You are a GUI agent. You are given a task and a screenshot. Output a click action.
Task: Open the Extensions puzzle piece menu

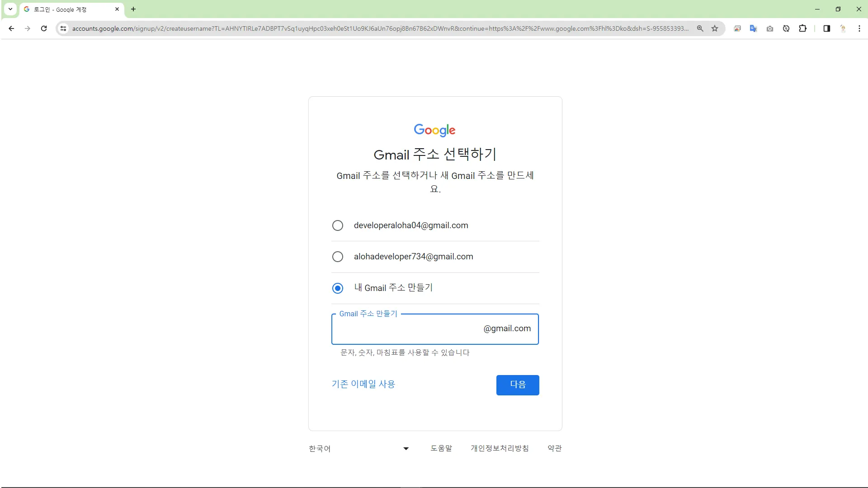point(802,28)
